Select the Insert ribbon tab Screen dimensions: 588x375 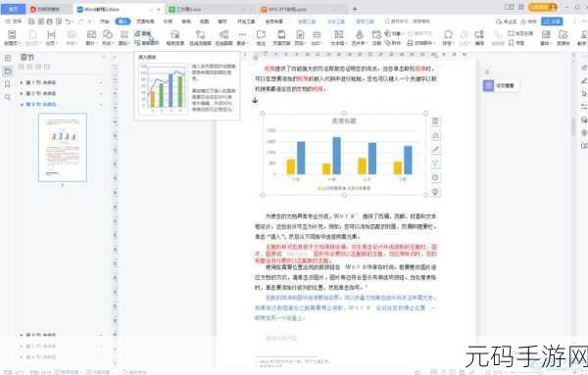(122, 22)
